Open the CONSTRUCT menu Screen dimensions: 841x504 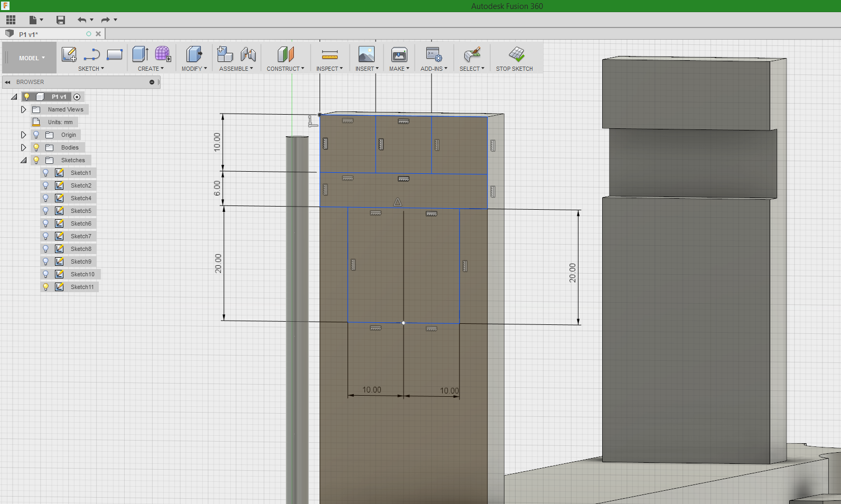[285, 69]
